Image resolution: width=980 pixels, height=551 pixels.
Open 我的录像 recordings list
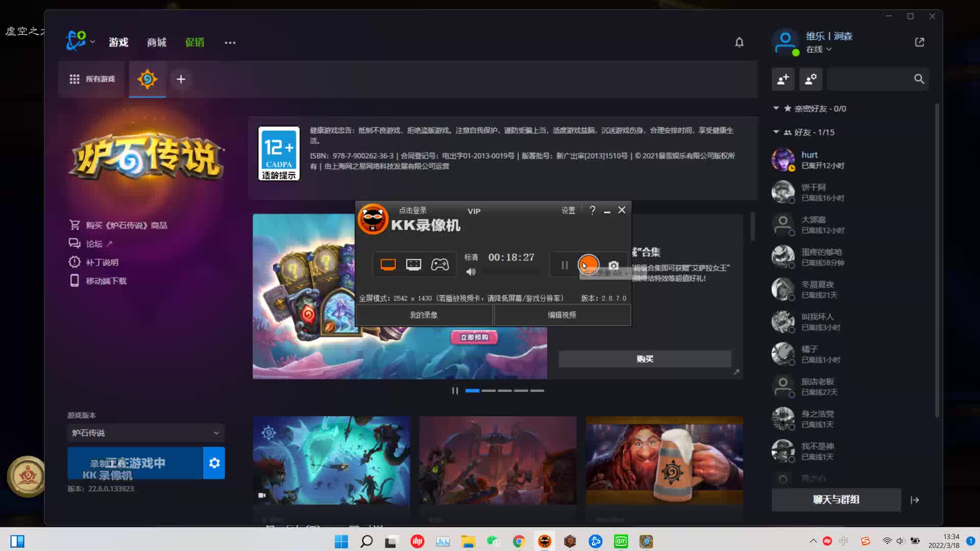(424, 315)
